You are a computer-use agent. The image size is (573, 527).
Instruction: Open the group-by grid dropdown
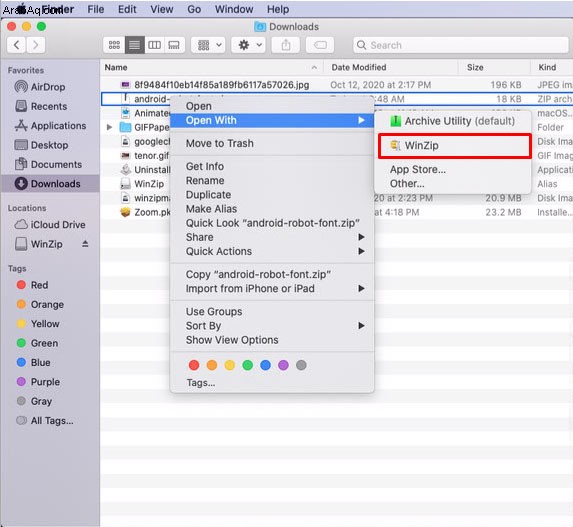209,45
